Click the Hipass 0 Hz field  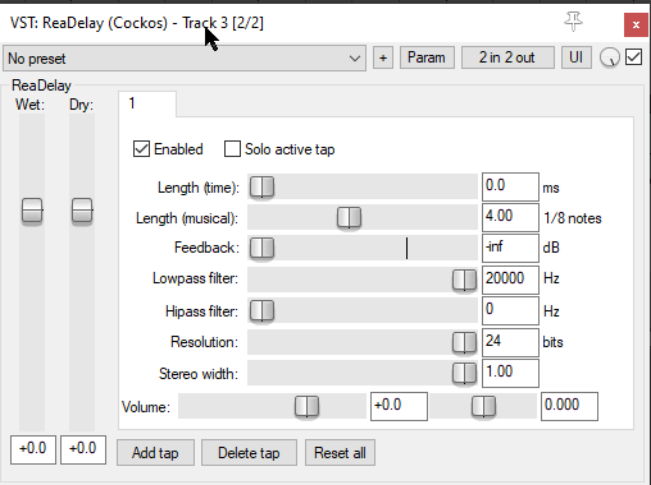click(x=510, y=311)
